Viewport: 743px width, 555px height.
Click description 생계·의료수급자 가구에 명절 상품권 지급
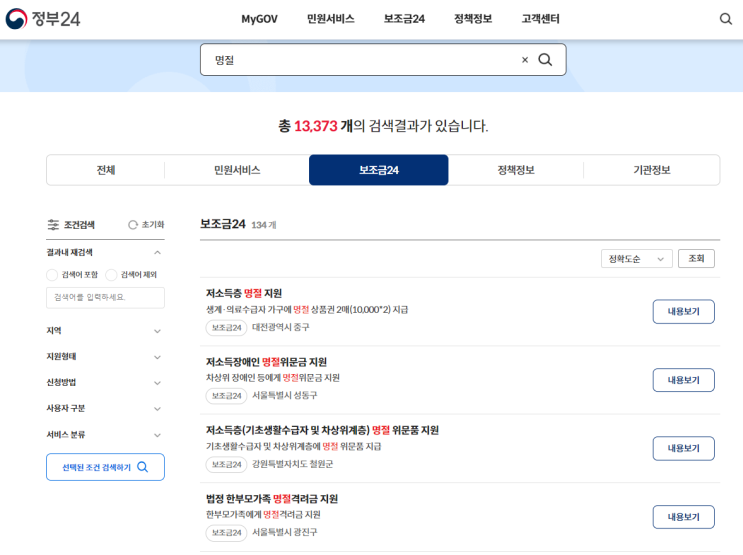click(x=307, y=310)
